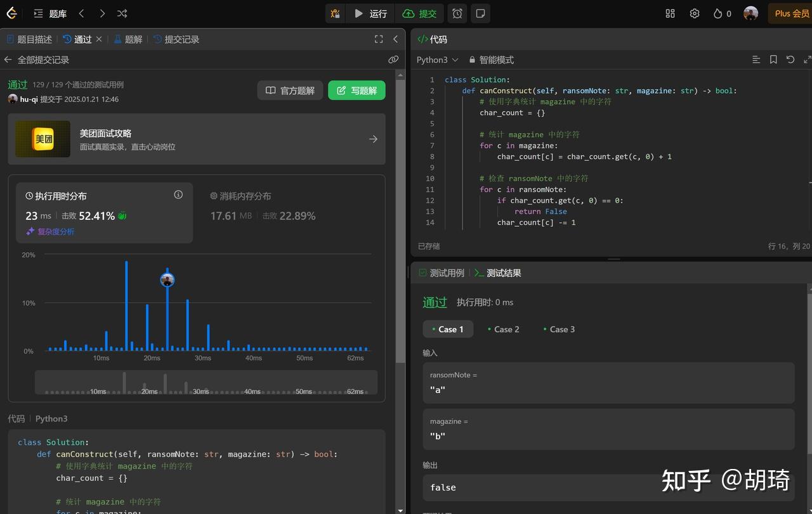Open Python3 language dropdown
The width and height of the screenshot is (812, 514).
coord(437,60)
